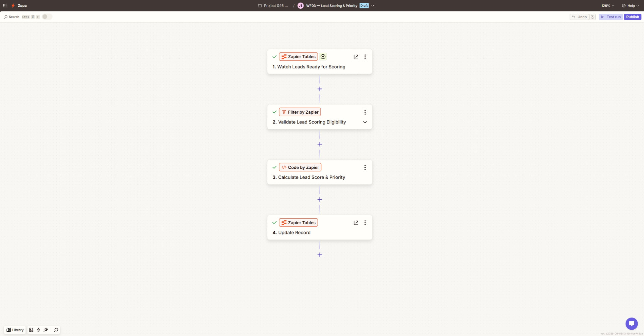The height and width of the screenshot is (336, 644).
Task: Open more options for Calculate Lead Score step
Action: [x=365, y=168]
